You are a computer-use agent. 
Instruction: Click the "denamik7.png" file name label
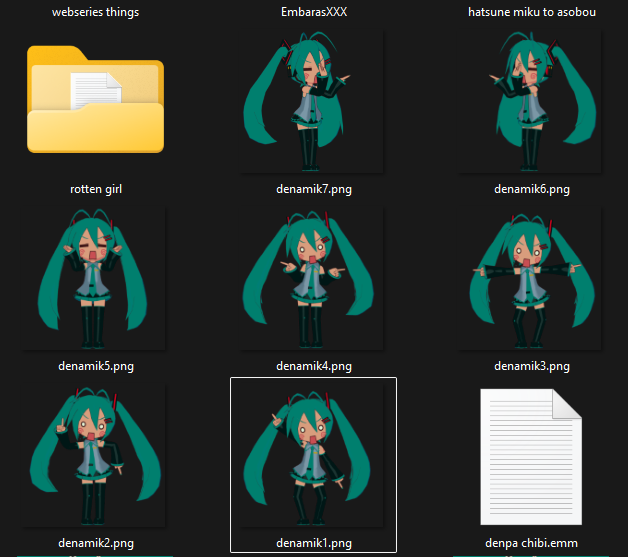[x=314, y=189]
